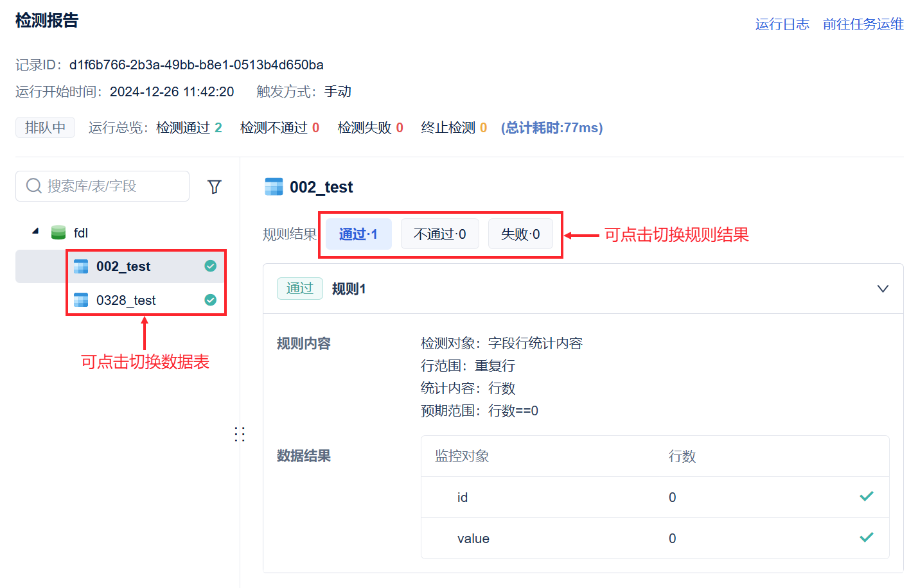Click the 排队中 status tag
Viewport: 918px width, 588px height.
(x=45, y=127)
